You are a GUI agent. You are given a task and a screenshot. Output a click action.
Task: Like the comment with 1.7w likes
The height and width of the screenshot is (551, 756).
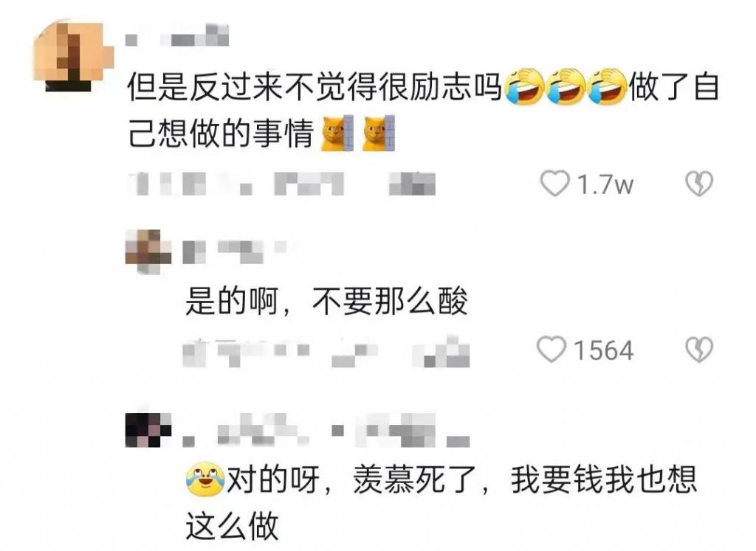(554, 184)
